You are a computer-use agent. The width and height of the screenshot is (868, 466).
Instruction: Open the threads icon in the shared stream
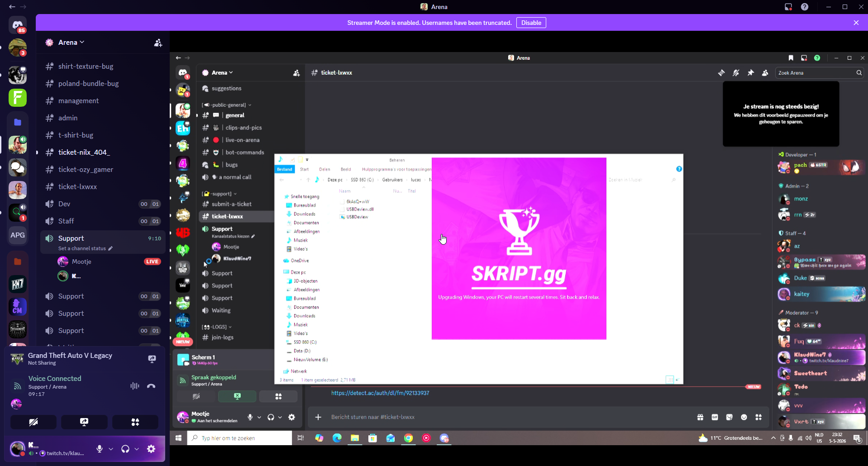tap(721, 73)
